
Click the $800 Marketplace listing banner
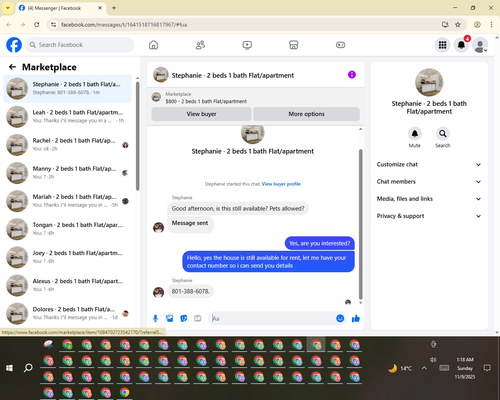click(255, 97)
